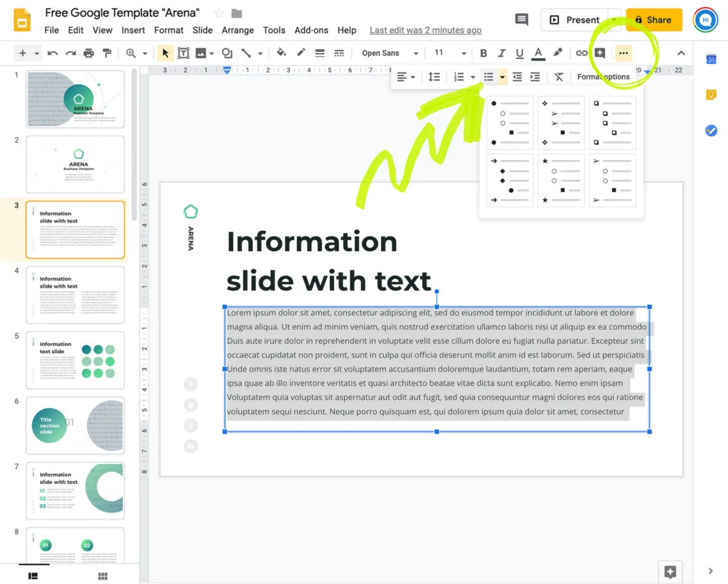
Task: Open the Explore button
Action: (670, 571)
